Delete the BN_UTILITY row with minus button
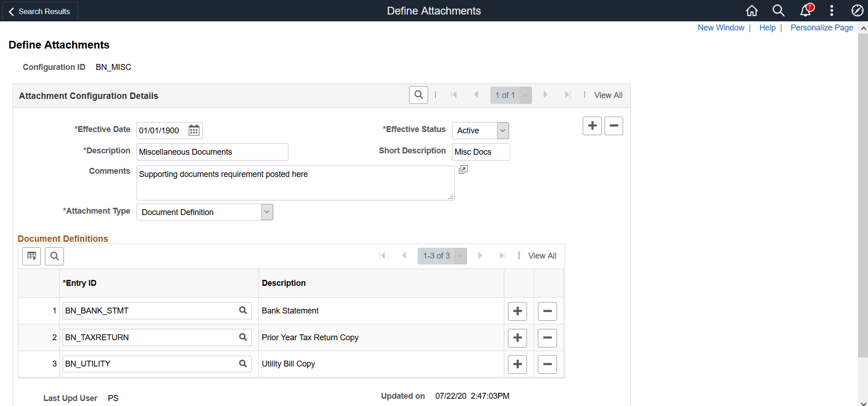868x406 pixels. [547, 364]
